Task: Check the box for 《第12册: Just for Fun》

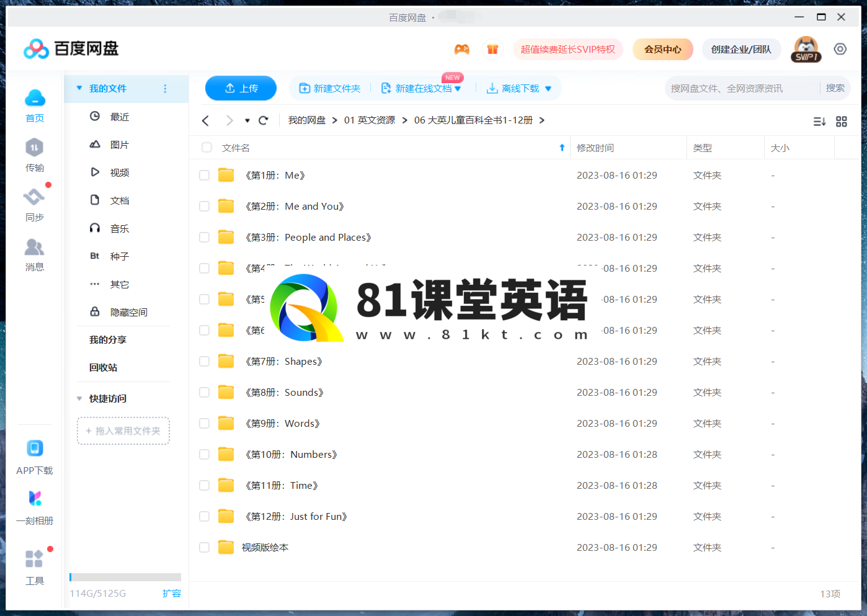Action: tap(204, 517)
